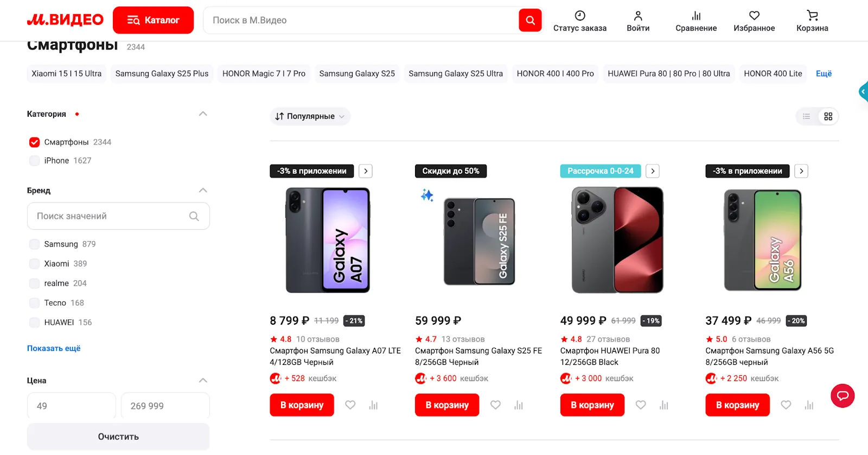Switch to list view layout

coord(807,117)
